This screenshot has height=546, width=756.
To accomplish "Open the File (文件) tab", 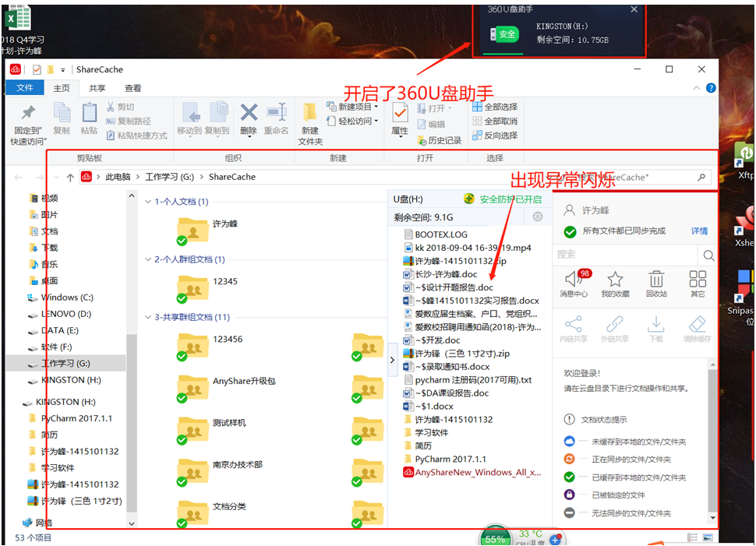I will (x=25, y=88).
